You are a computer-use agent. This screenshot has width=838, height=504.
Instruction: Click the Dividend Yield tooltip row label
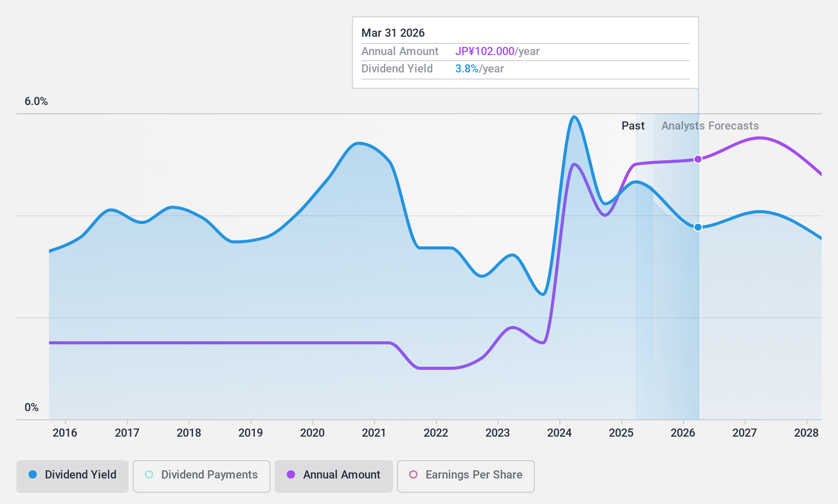pos(397,69)
